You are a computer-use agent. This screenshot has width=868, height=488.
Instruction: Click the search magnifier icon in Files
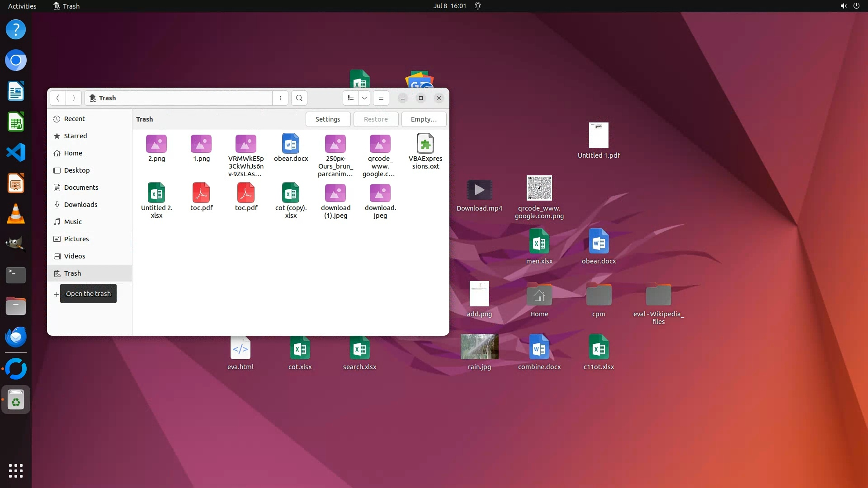point(299,98)
